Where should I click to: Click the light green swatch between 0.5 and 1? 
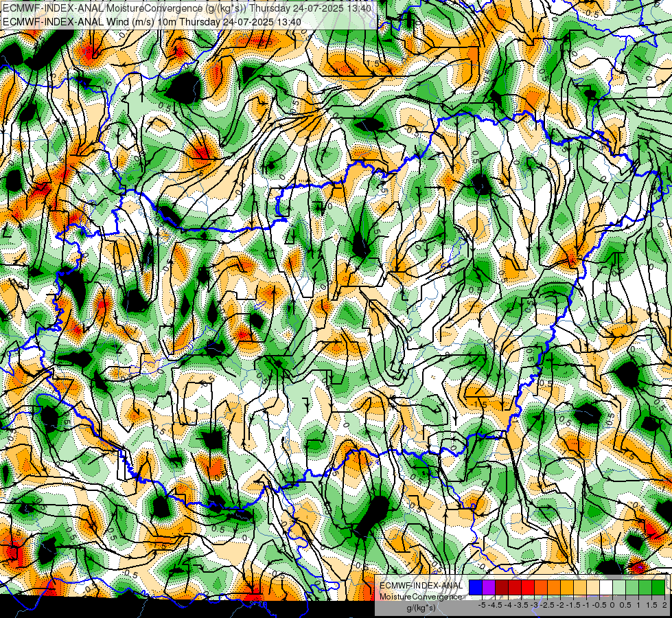(632, 588)
